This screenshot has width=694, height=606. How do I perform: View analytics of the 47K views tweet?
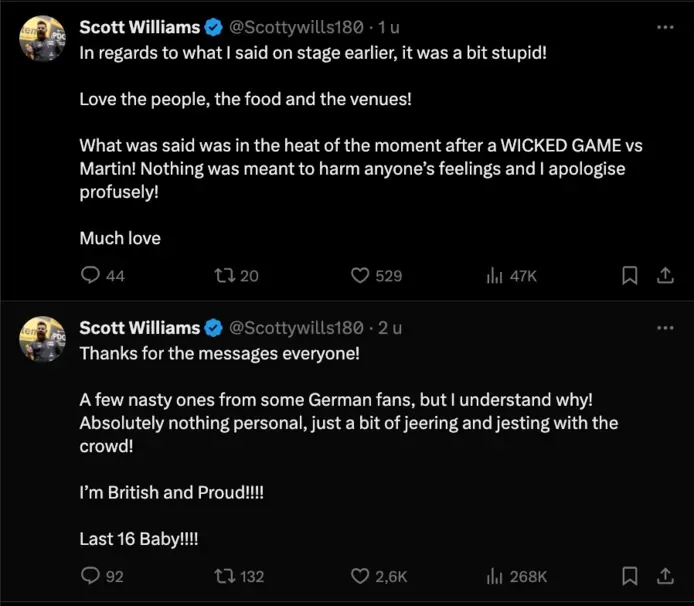tap(493, 275)
